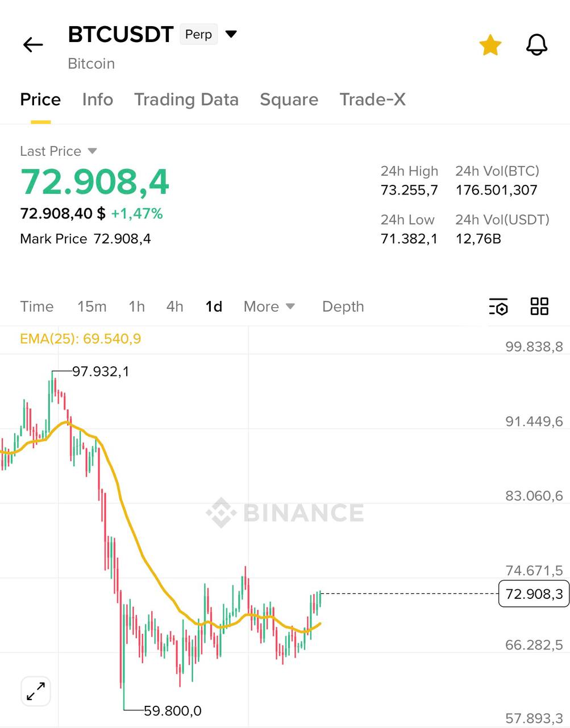570x728 pixels.
Task: Tap the back arrow icon
Action: point(33,45)
